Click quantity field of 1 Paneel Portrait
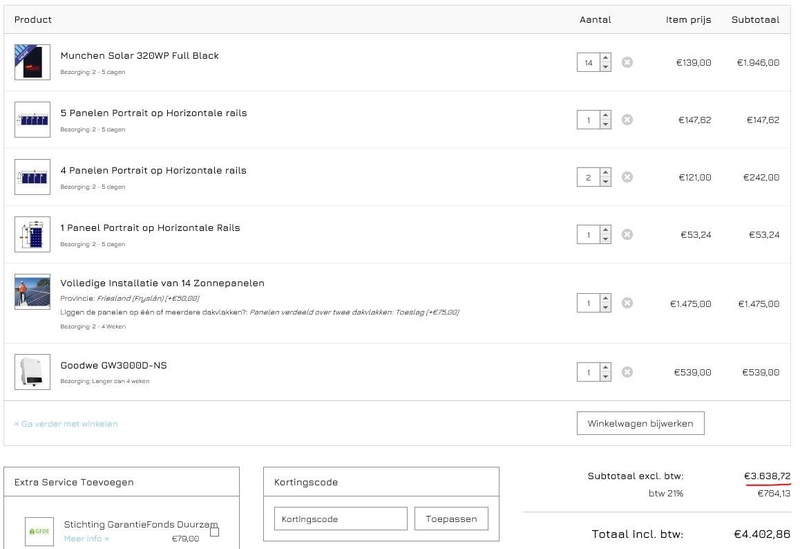The image size is (800, 549). pos(589,235)
